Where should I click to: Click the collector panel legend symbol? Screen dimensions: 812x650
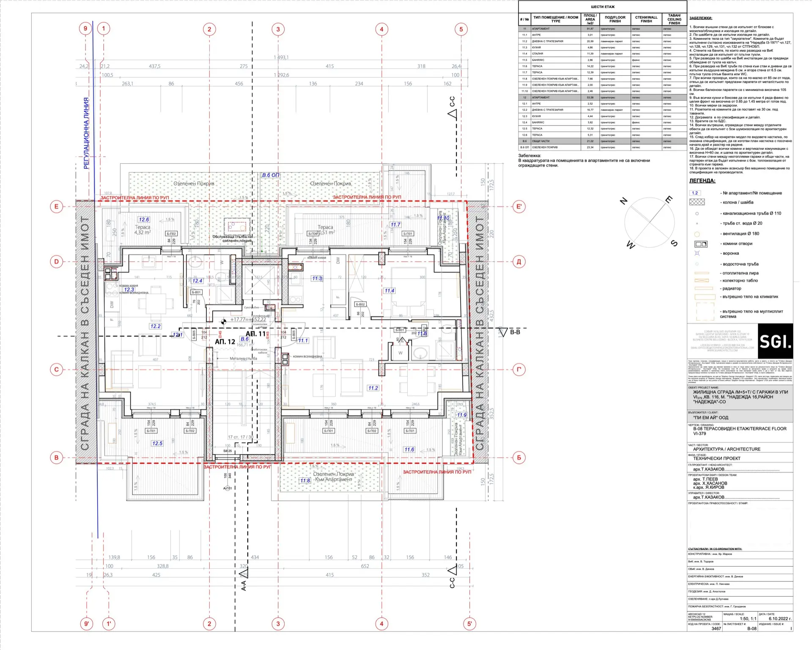tap(702, 281)
